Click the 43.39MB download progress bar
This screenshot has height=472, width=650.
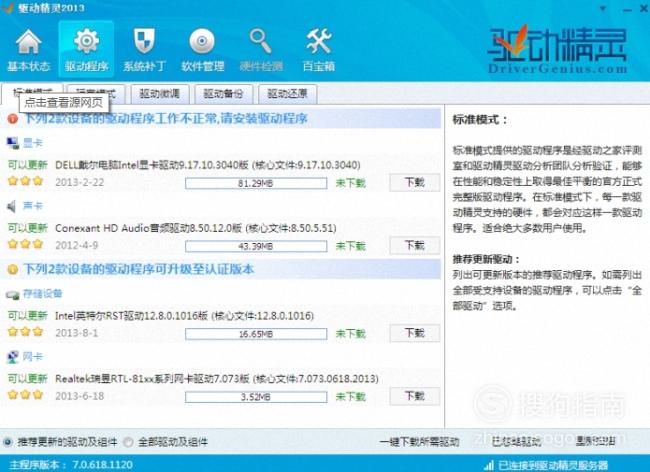point(256,246)
